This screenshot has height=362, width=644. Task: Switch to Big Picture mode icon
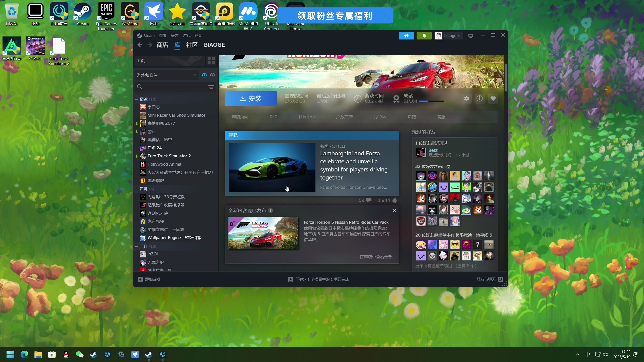pos(471,36)
